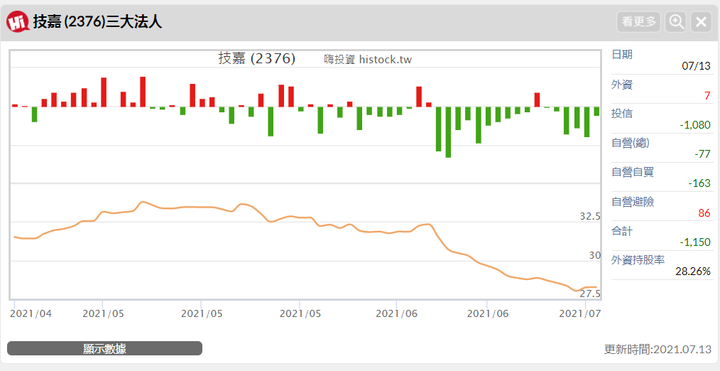Screen dimensions: 720x371
Task: Click the 外資持股率 label
Action: click(638, 260)
